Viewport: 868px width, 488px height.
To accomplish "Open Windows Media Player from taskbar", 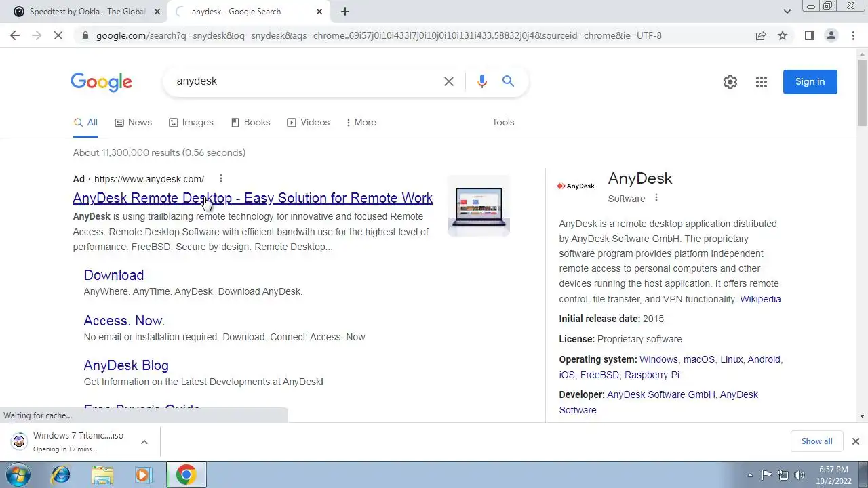I will coord(143,474).
